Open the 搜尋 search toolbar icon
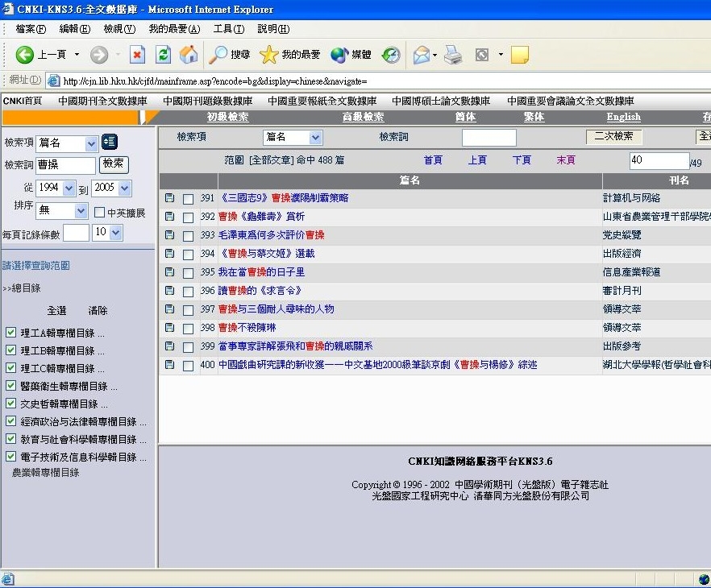Screen dimensions: 711x588 (218, 55)
